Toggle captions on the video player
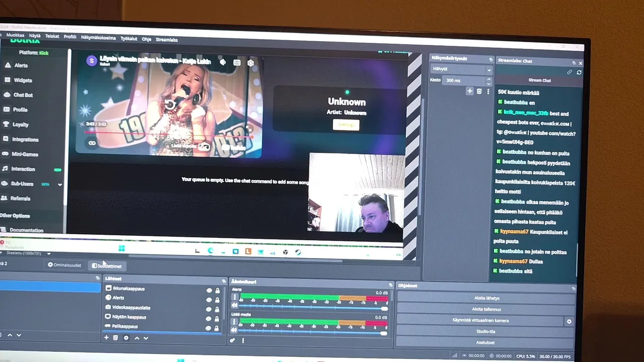The image size is (644, 362). tap(236, 63)
